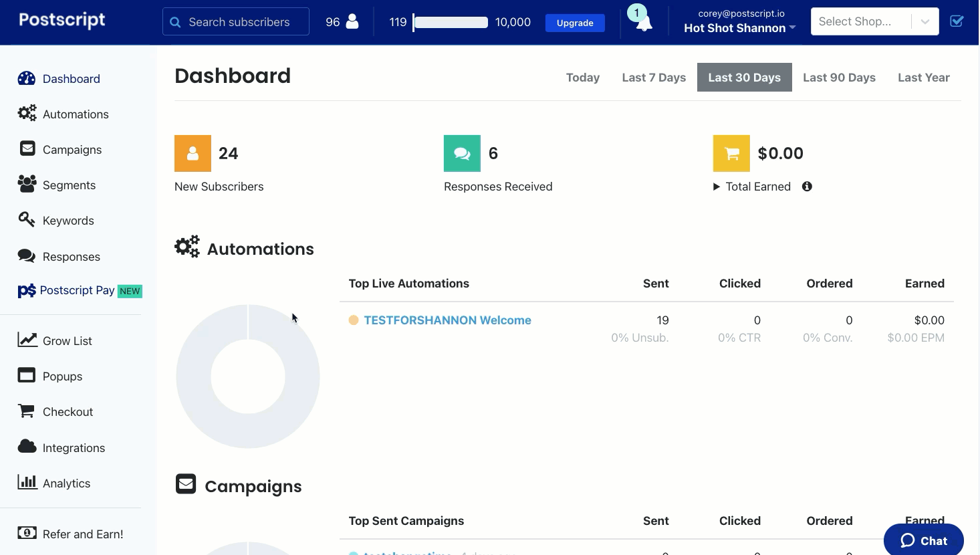Viewport: 980px width, 555px height.
Task: Click the NEW badge beside Postscript Pay
Action: coord(130,291)
